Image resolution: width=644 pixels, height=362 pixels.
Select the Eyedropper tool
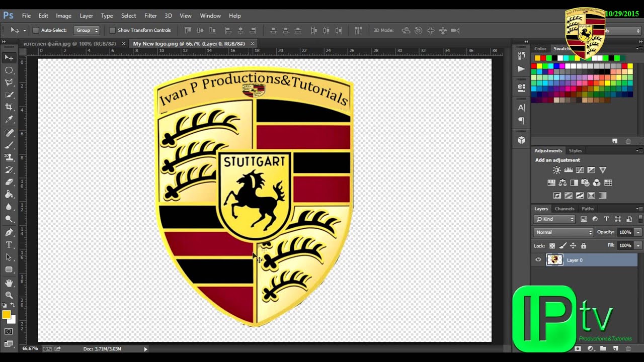[9, 119]
